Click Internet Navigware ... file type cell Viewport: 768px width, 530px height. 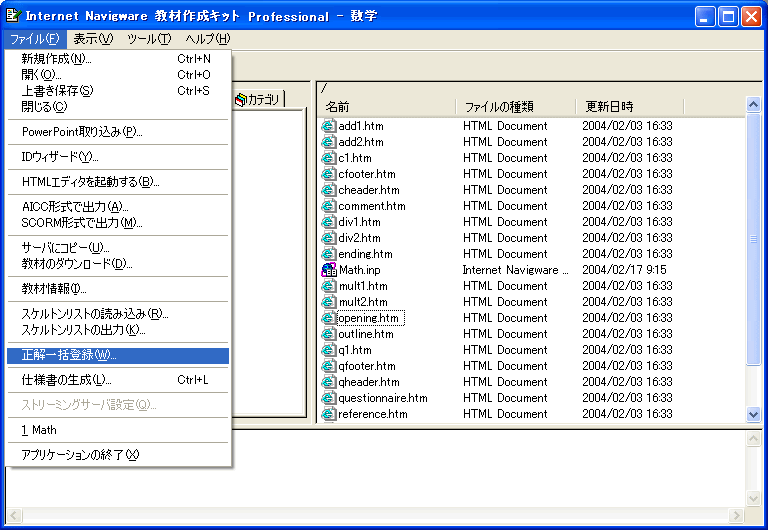point(515,270)
